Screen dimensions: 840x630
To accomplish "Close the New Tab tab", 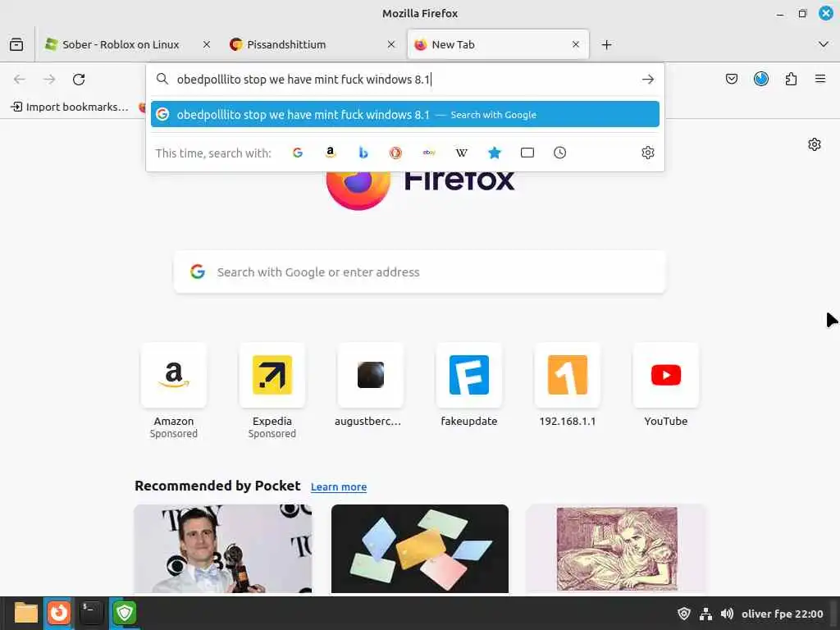I will tap(576, 44).
